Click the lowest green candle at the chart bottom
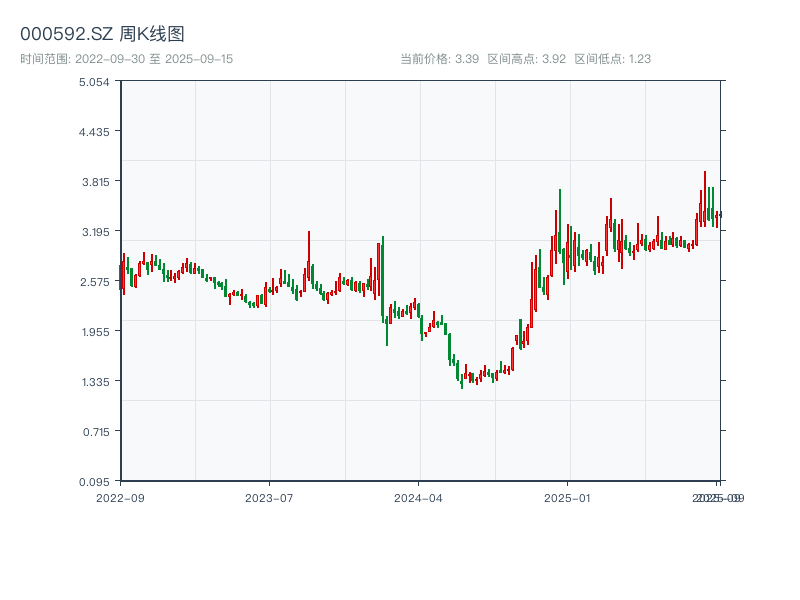Image resolution: width=800 pixels, height=600 pixels. tap(462, 381)
